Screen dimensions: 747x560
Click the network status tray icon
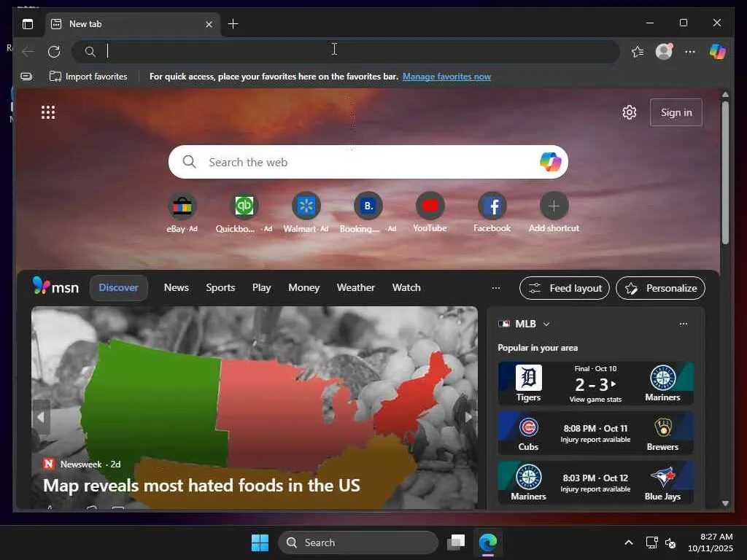coord(651,542)
